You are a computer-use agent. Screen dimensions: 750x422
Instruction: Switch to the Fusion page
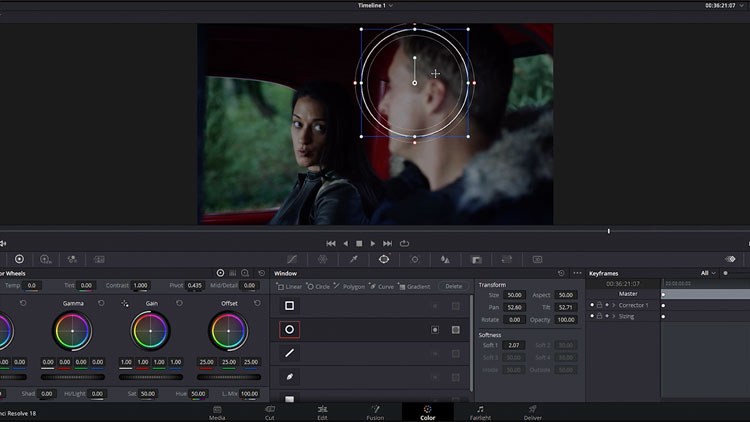coord(375,412)
